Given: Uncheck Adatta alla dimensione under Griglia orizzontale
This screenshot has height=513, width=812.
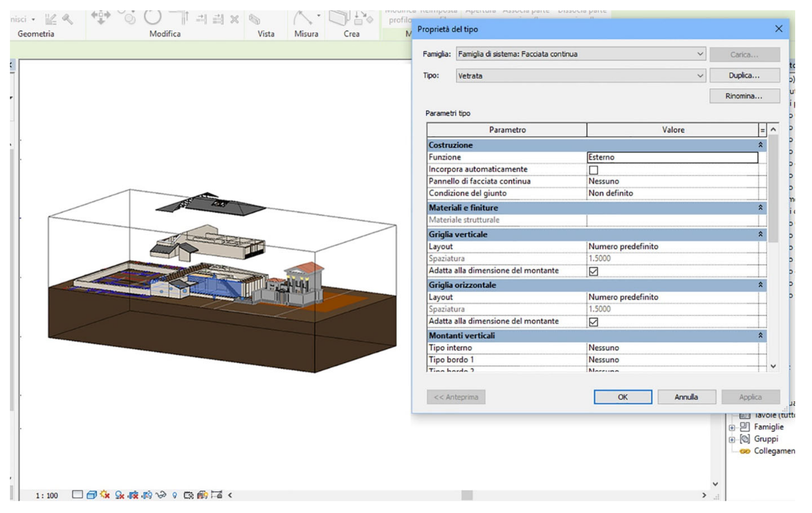Looking at the screenshot, I should 593,322.
